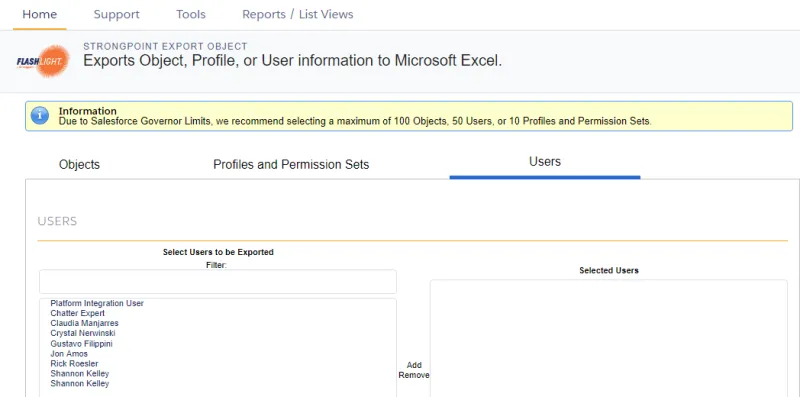
Task: Click the Flashlight logo icon
Action: pos(43,61)
